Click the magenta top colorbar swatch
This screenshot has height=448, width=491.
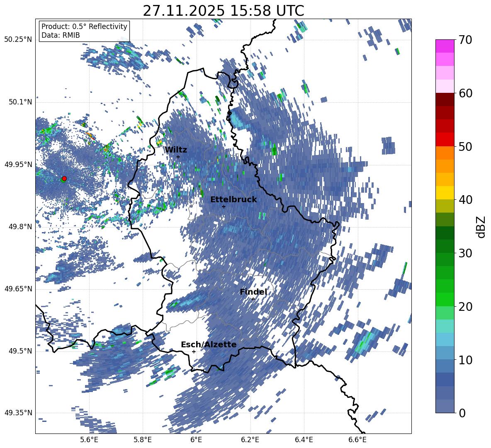(x=445, y=46)
